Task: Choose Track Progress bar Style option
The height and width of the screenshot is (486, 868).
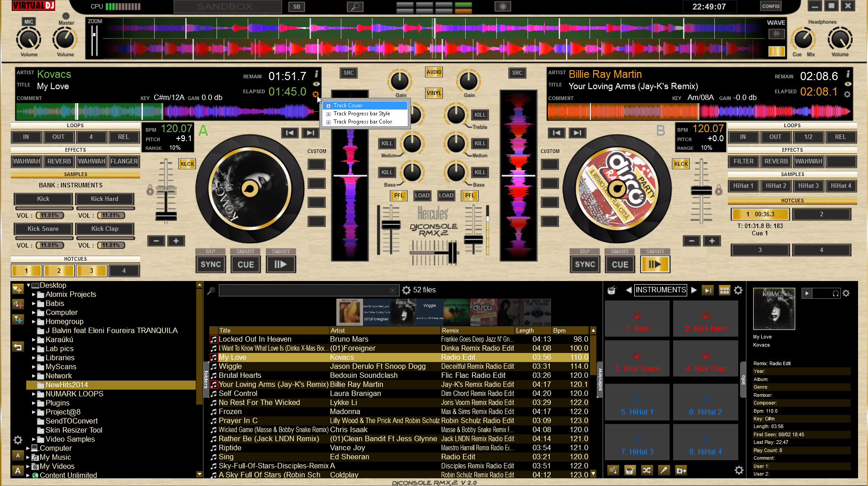Action: tap(362, 114)
